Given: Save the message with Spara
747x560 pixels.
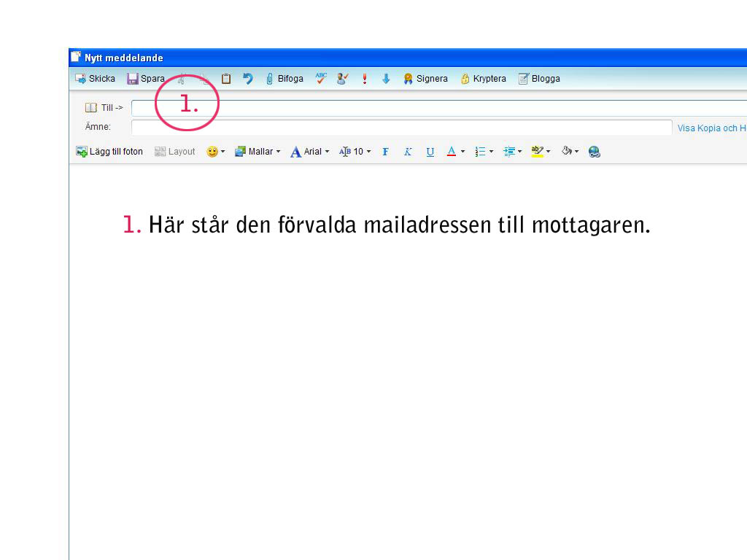Looking at the screenshot, I should click(146, 79).
